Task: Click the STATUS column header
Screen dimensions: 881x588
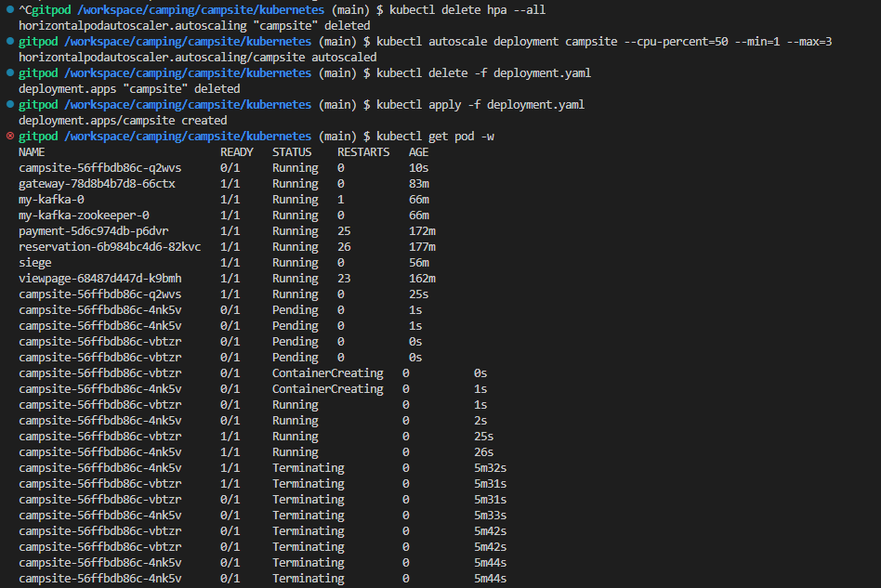Action: click(292, 152)
